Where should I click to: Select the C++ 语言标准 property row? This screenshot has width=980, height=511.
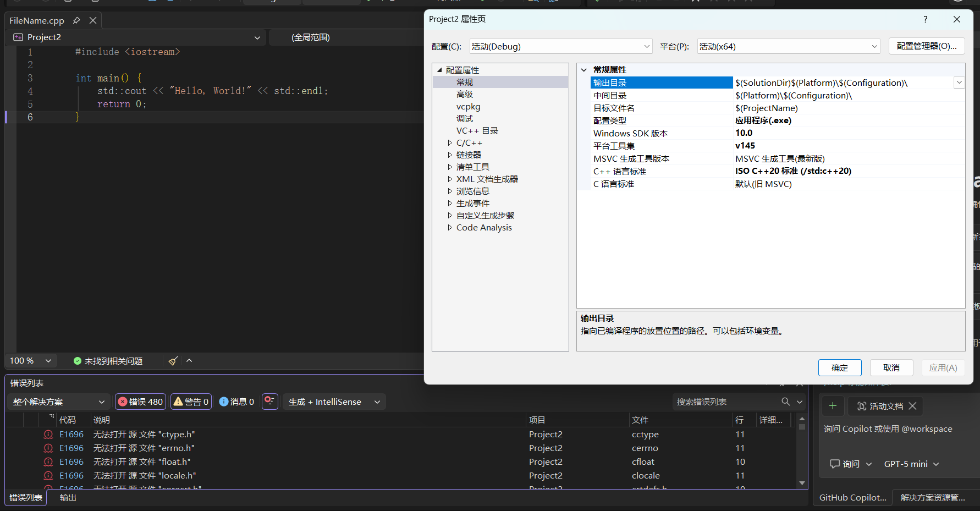click(778, 172)
